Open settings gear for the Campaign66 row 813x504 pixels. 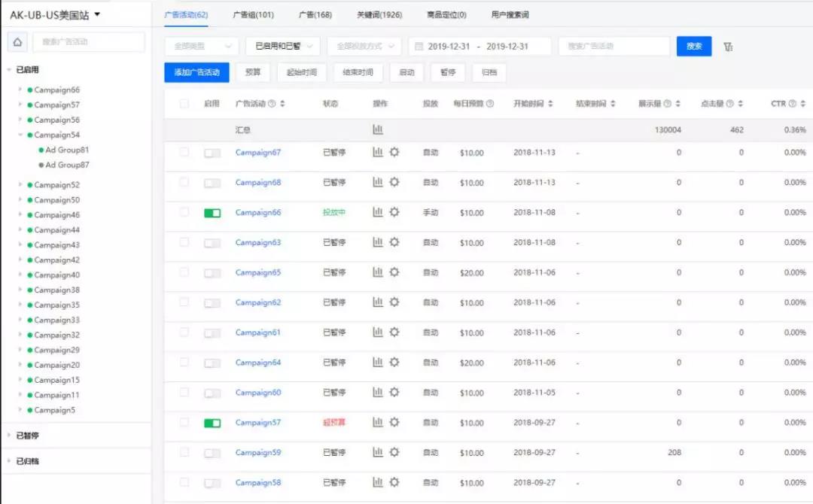[394, 212]
